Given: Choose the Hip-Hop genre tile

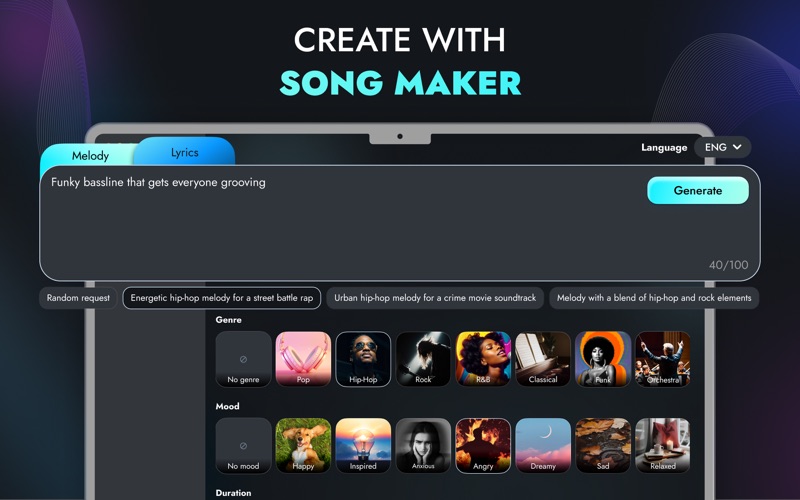Looking at the screenshot, I should pos(363,359).
